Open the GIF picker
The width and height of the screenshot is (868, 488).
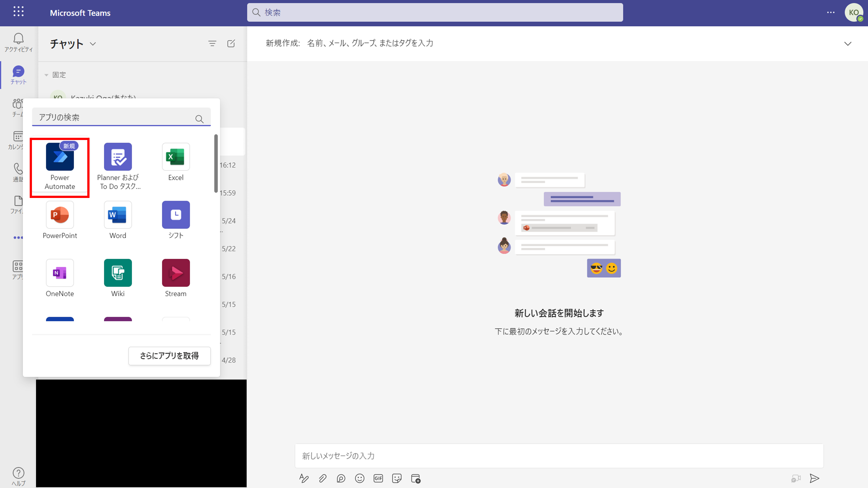coord(378,478)
